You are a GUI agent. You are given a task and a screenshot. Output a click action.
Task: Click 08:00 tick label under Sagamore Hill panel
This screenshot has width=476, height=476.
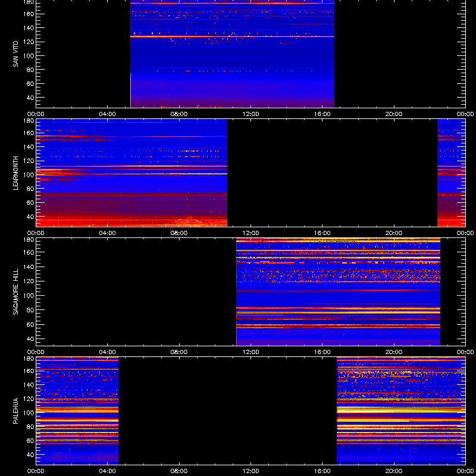click(179, 352)
